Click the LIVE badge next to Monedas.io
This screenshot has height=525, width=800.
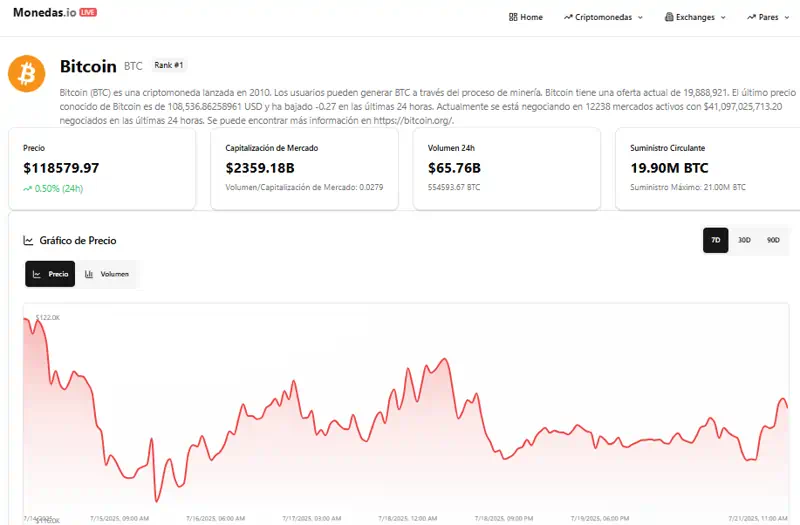(x=88, y=12)
